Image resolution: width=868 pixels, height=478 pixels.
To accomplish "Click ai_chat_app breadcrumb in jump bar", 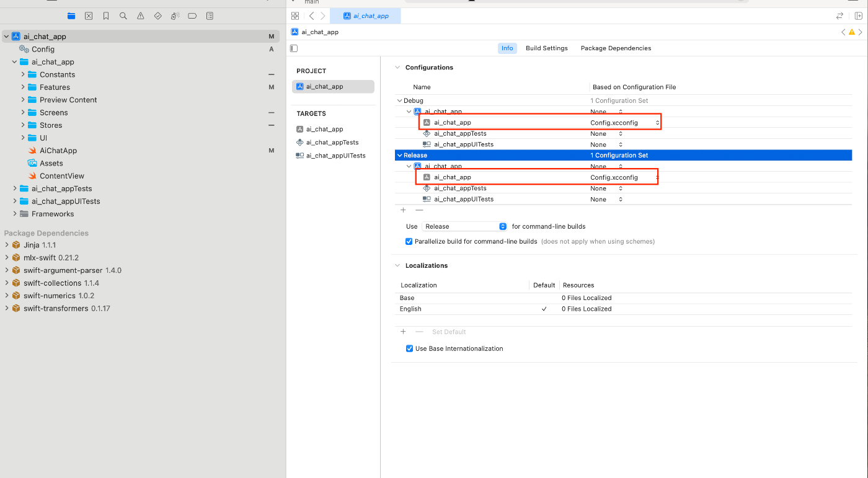I will point(315,32).
